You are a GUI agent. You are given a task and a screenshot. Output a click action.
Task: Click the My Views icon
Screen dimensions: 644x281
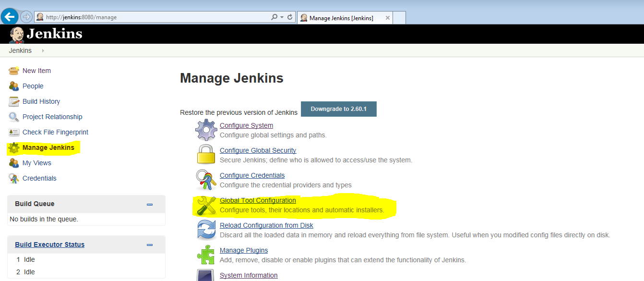point(14,163)
